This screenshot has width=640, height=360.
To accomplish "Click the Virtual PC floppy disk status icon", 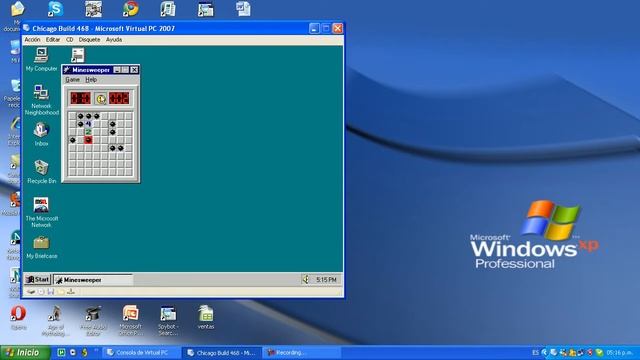I will pyautogui.click(x=51, y=291).
